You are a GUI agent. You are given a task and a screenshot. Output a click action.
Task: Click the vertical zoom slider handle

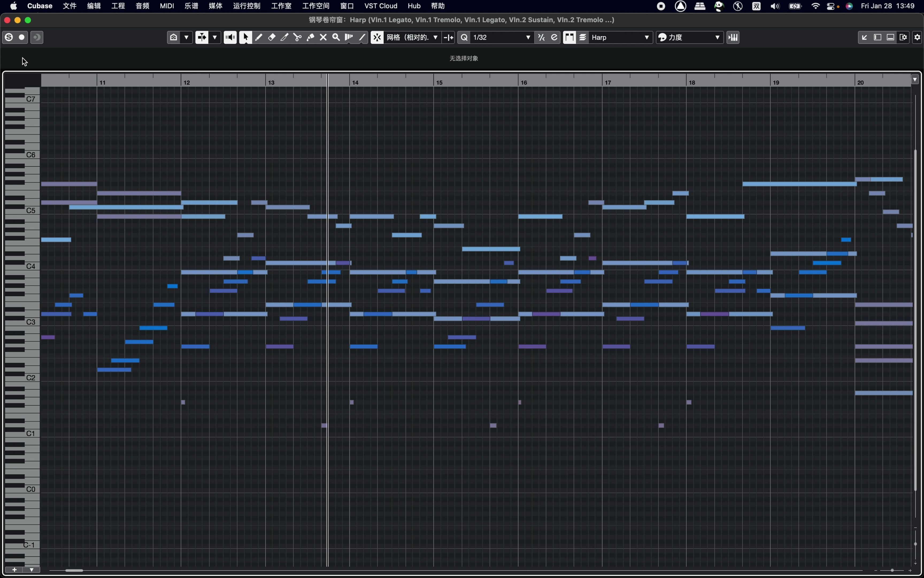[x=916, y=543]
